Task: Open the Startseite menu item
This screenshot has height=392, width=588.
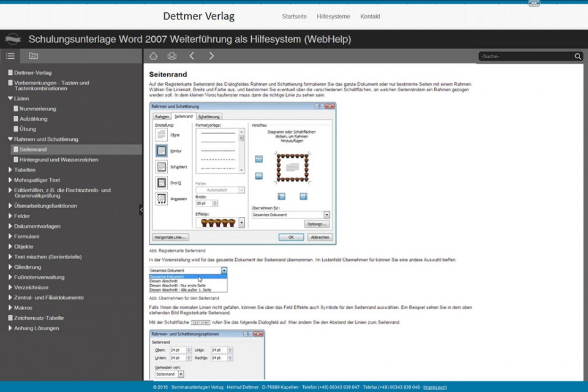Action: [x=294, y=17]
